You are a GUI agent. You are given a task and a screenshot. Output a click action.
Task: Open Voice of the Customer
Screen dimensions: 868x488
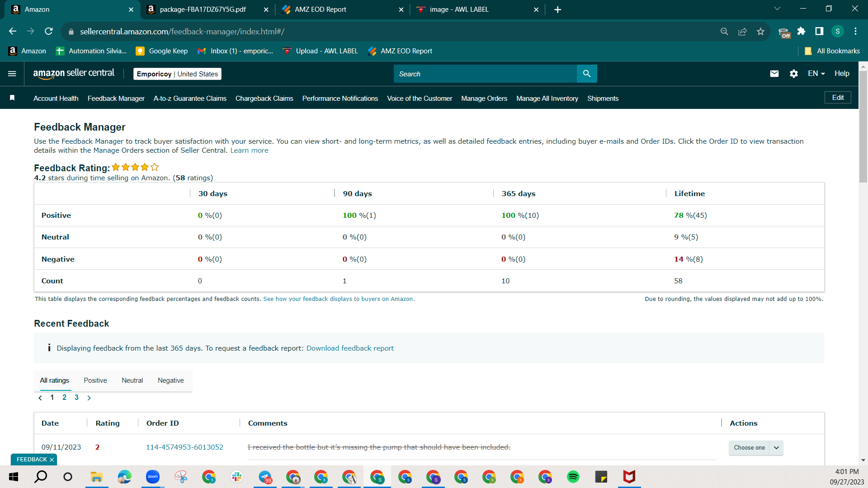click(x=420, y=99)
